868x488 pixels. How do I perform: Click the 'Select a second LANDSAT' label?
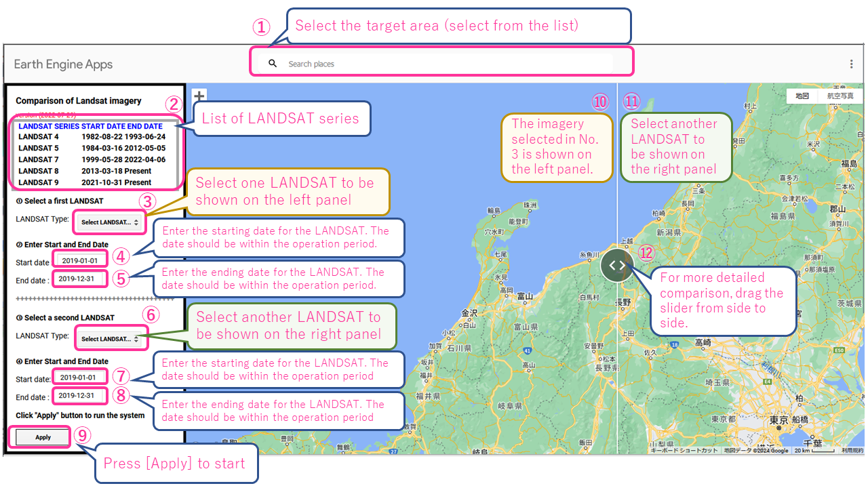[65, 317]
